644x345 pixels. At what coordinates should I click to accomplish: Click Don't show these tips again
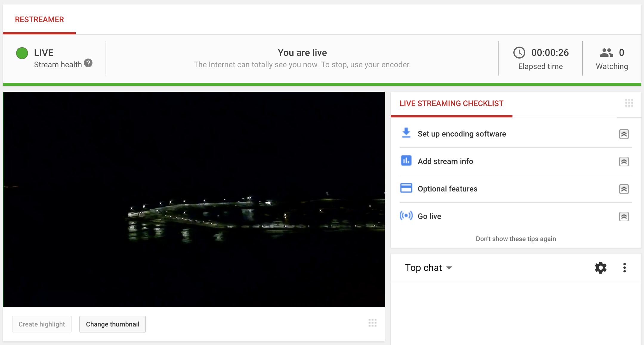pos(516,239)
